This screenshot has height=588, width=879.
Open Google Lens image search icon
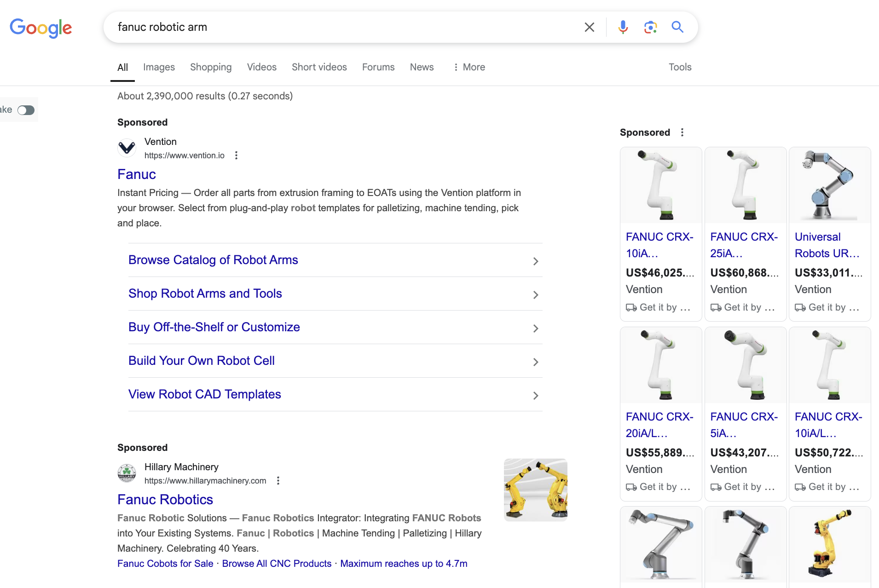[x=650, y=27]
